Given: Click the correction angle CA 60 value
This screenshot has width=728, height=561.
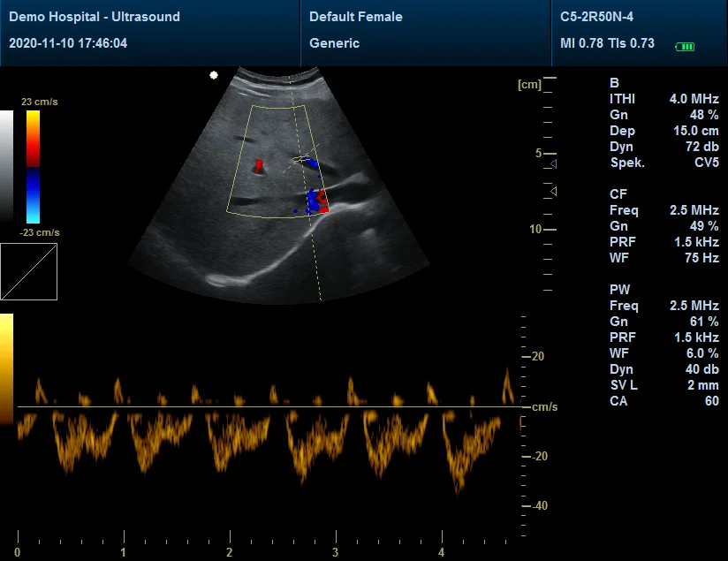Looking at the screenshot, I should [712, 401].
